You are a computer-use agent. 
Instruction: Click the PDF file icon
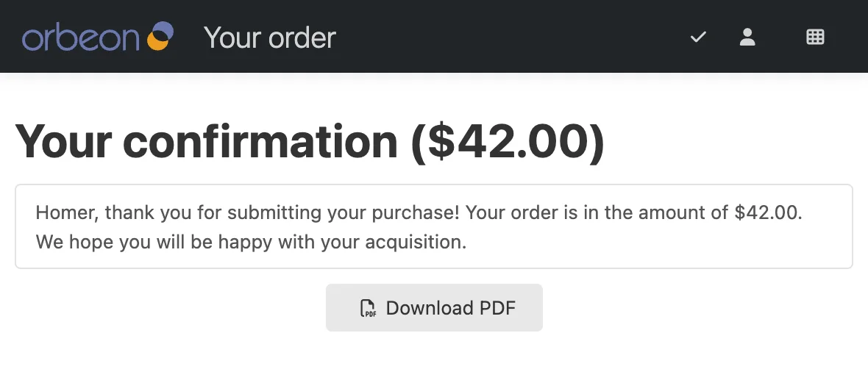(x=368, y=308)
